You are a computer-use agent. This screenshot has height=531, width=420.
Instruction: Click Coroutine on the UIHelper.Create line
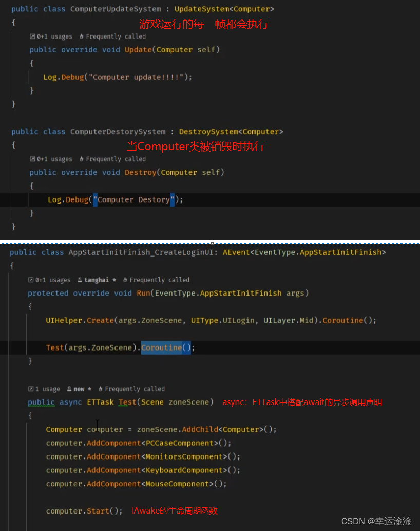coord(343,320)
